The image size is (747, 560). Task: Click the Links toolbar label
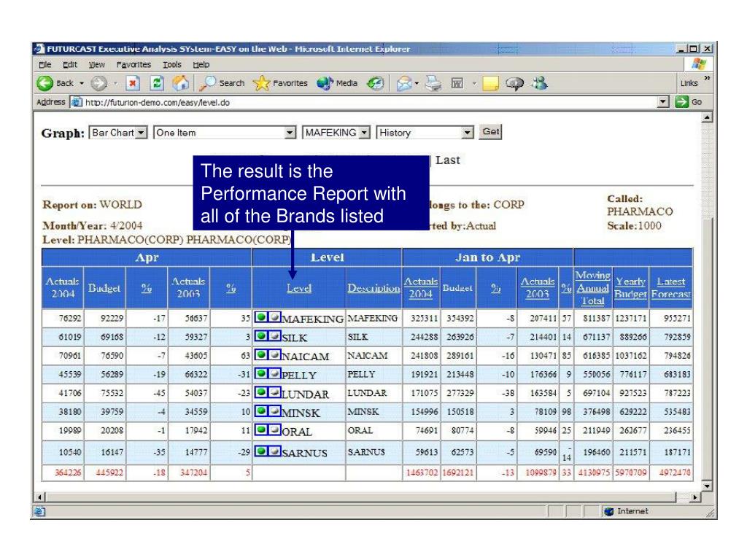click(x=689, y=83)
